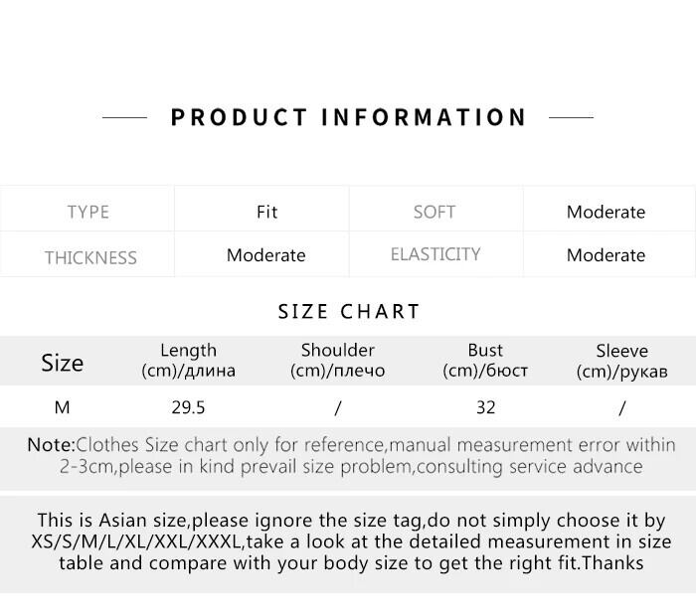696x616 pixels.
Task: Click the 32 bust value
Action: point(485,407)
